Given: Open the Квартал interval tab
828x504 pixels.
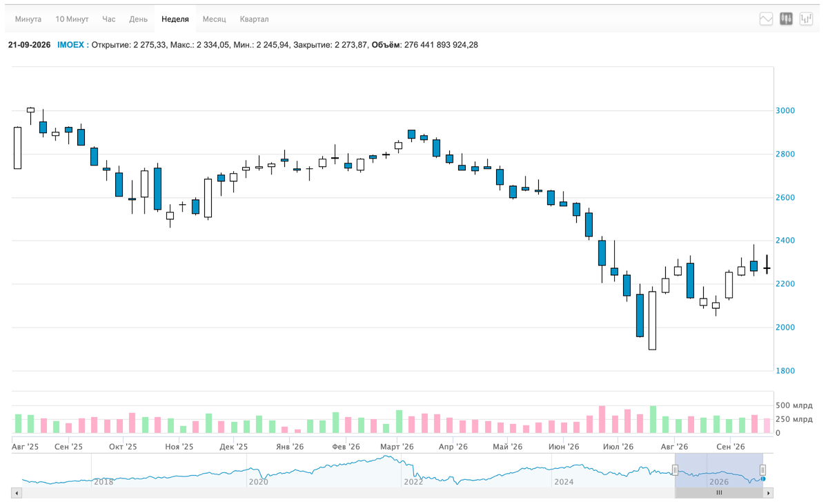Looking at the screenshot, I should (x=255, y=19).
